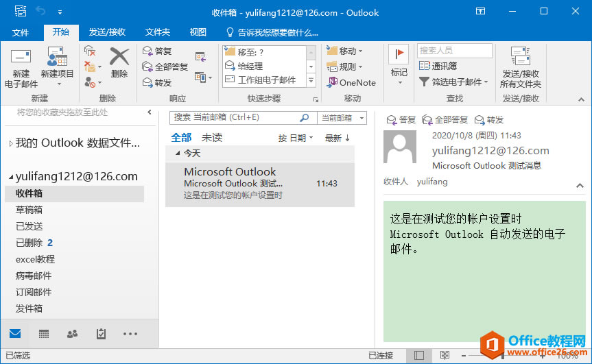The width and height of the screenshot is (592, 364).
Task: Click 告诉我您想要做什么 box
Action: (272, 33)
